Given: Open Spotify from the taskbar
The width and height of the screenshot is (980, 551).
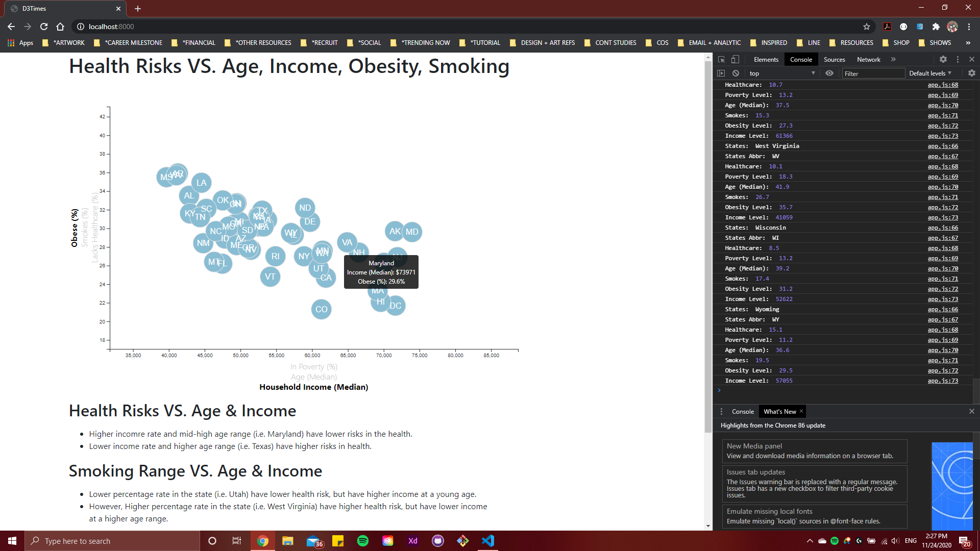Looking at the screenshot, I should tap(363, 541).
